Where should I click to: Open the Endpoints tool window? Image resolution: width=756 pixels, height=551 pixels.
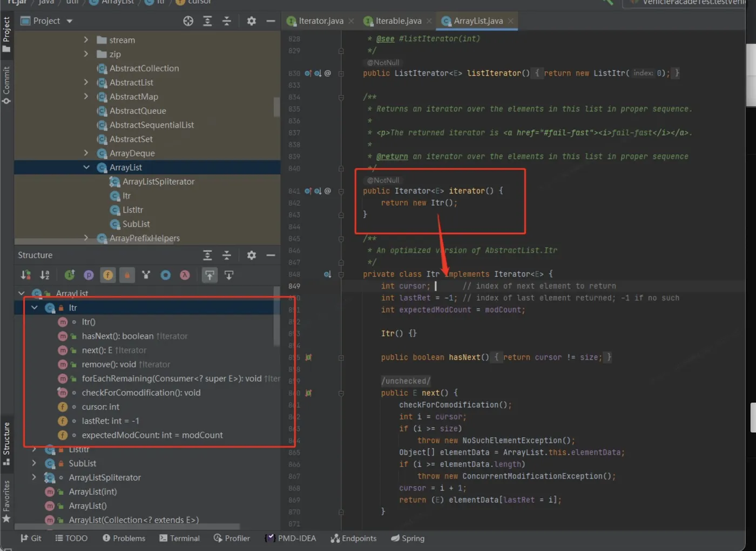pyautogui.click(x=354, y=538)
